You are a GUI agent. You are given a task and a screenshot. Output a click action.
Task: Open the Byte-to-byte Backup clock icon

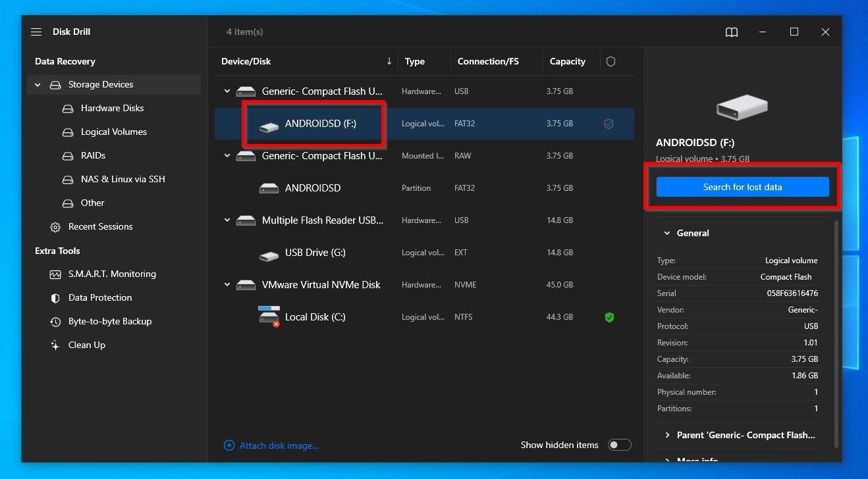click(55, 322)
